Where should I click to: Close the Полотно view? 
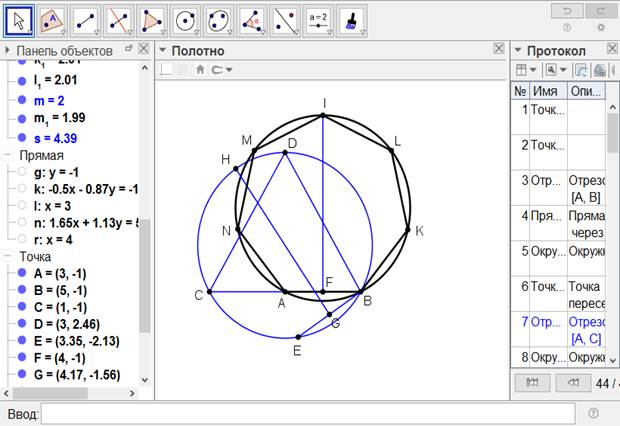pyautogui.click(x=499, y=49)
